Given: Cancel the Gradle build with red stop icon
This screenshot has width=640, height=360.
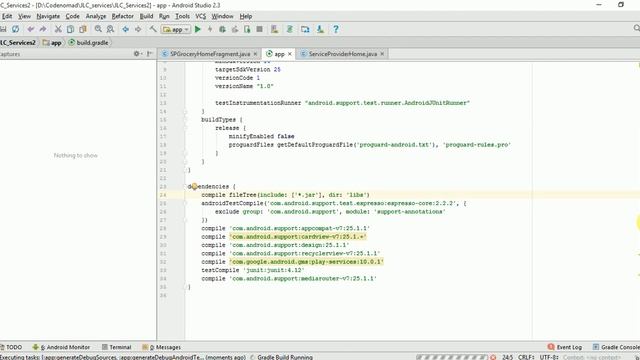Looking at the screenshot, I should tap(493, 357).
